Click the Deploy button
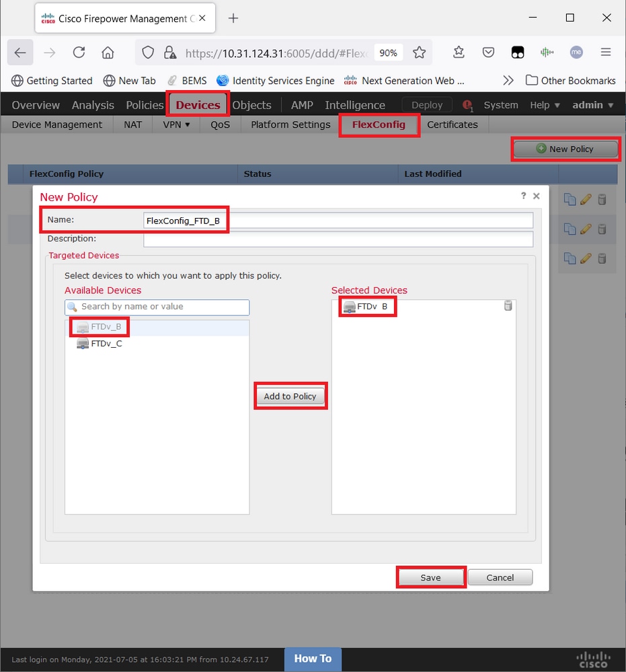 click(x=427, y=105)
